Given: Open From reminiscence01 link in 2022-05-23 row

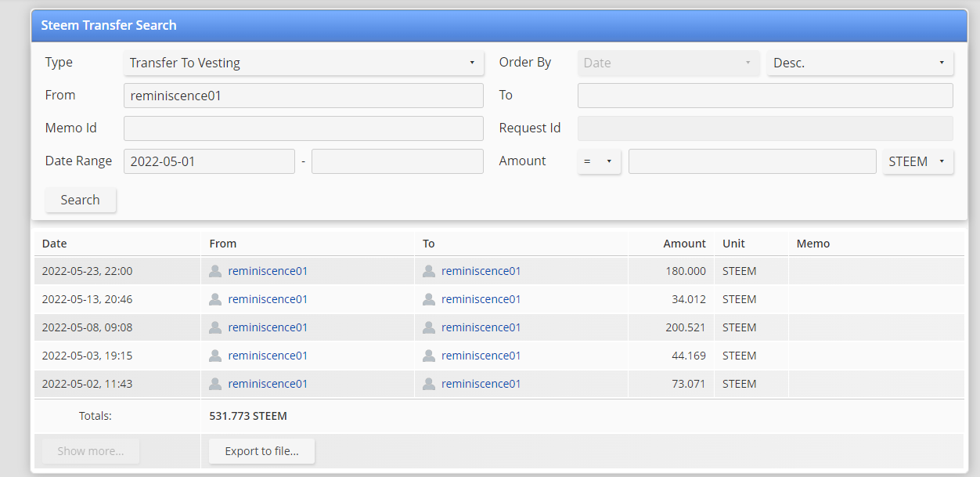Looking at the screenshot, I should click(x=268, y=271).
